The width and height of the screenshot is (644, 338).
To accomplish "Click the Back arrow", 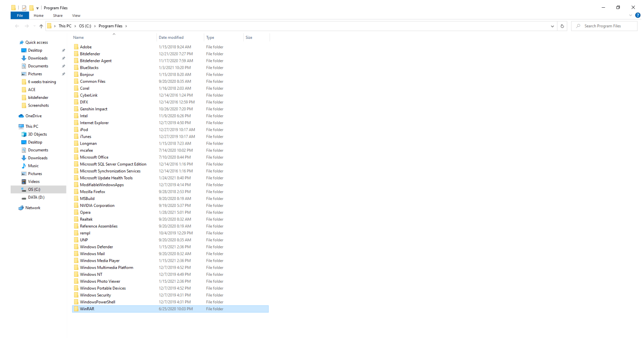I will (x=17, y=26).
